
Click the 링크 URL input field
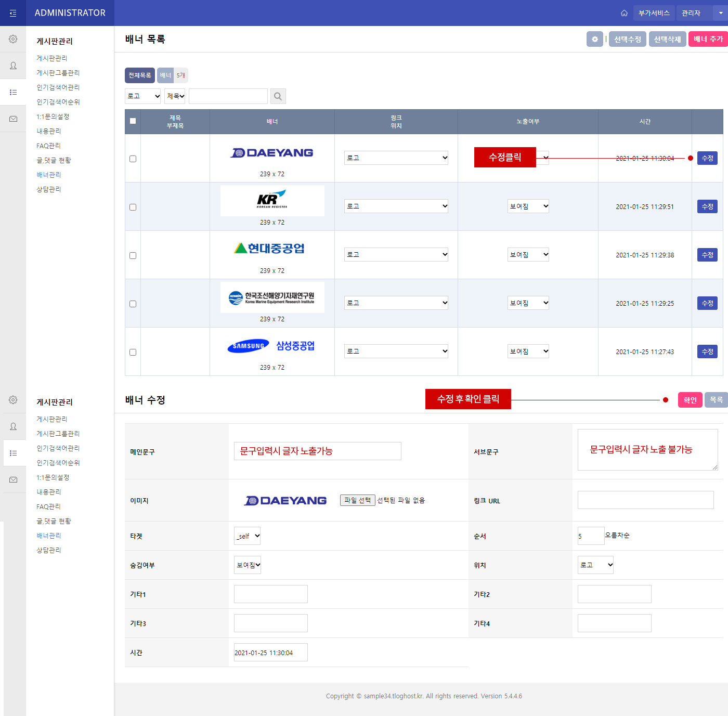645,500
